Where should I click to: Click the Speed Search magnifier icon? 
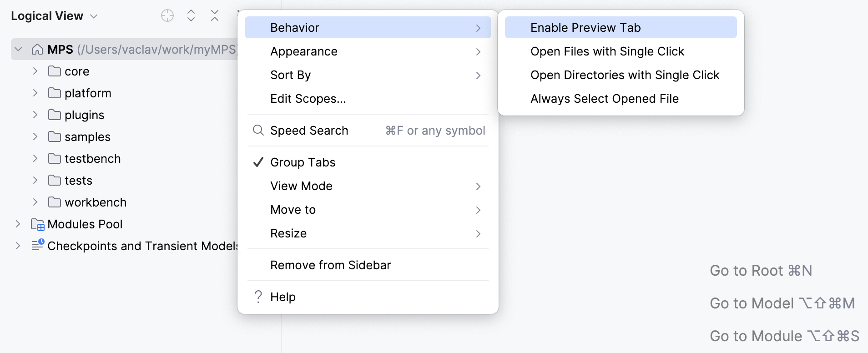click(258, 131)
